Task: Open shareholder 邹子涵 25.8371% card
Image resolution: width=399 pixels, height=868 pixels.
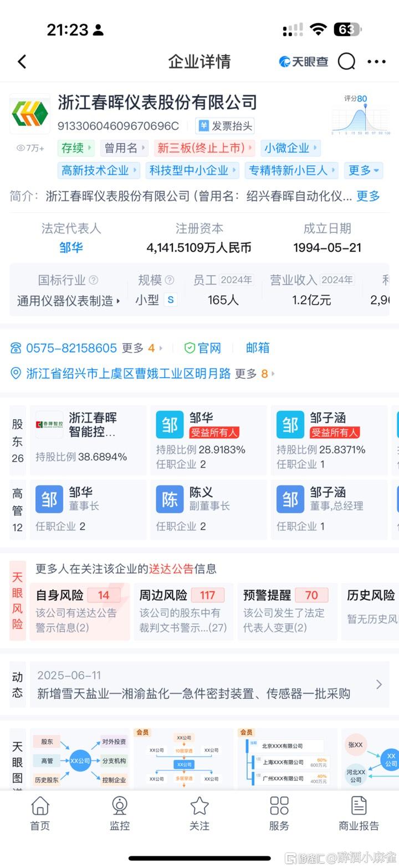Action: (329, 440)
